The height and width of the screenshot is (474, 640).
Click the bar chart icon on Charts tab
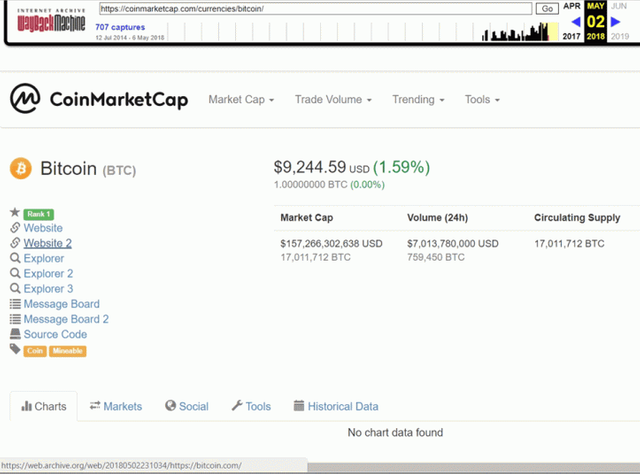[27, 406]
